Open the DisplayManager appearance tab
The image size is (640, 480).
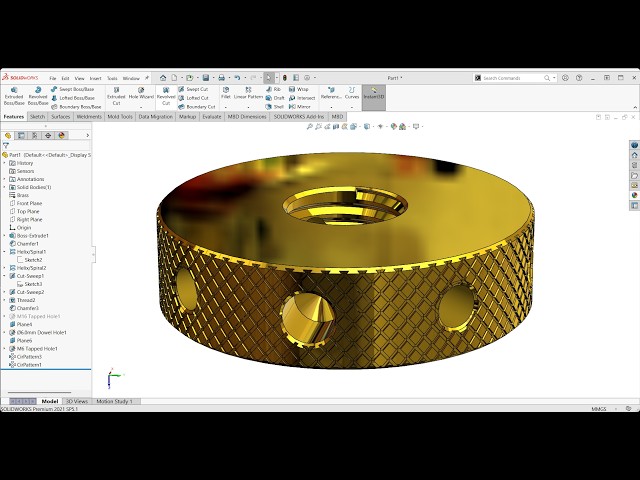coord(62,136)
